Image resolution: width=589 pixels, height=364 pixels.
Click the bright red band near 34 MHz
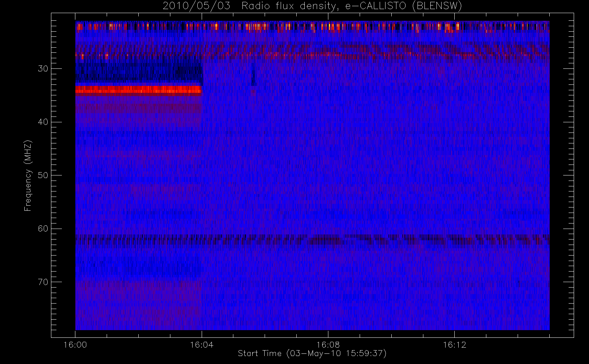[x=138, y=90]
